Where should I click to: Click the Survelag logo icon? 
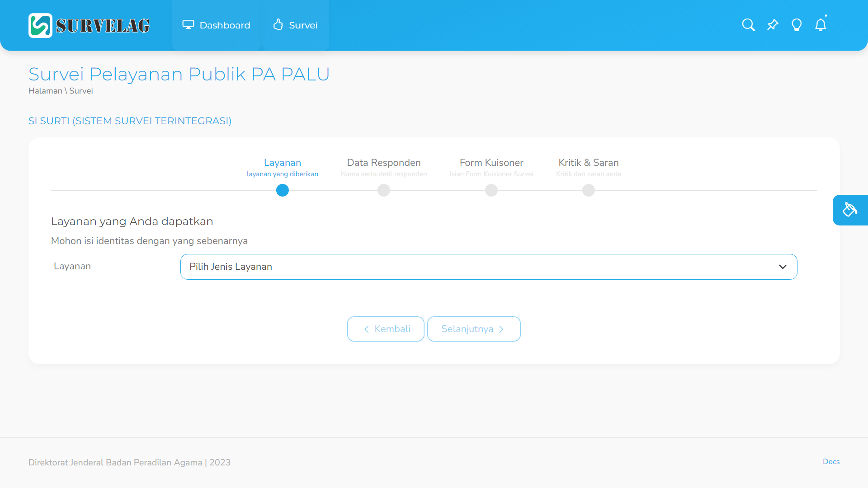[x=40, y=25]
